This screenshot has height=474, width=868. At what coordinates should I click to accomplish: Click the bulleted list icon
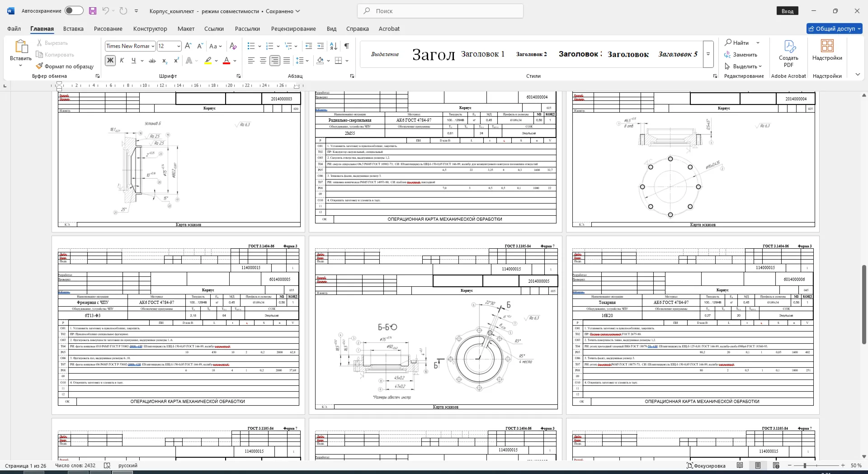coord(251,46)
